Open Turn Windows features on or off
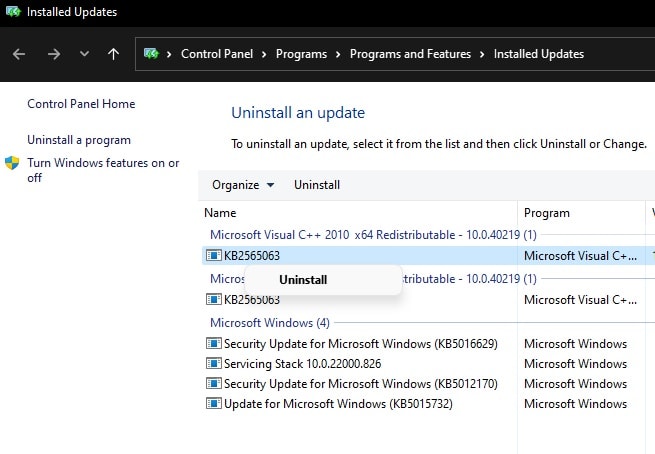 click(x=103, y=170)
